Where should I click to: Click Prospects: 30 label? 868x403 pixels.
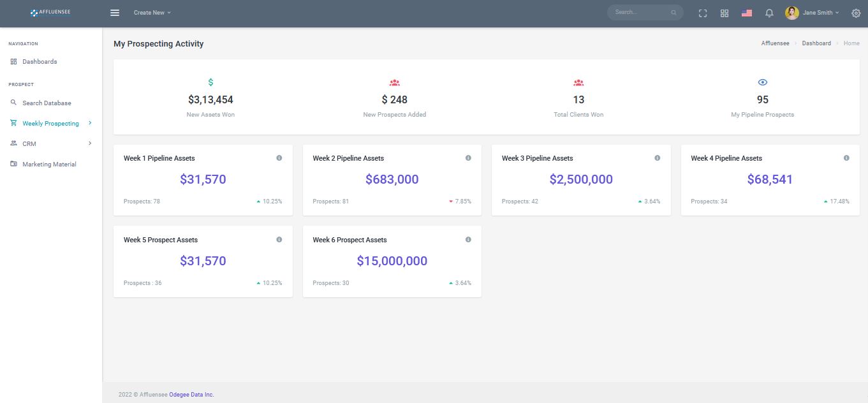click(x=331, y=283)
